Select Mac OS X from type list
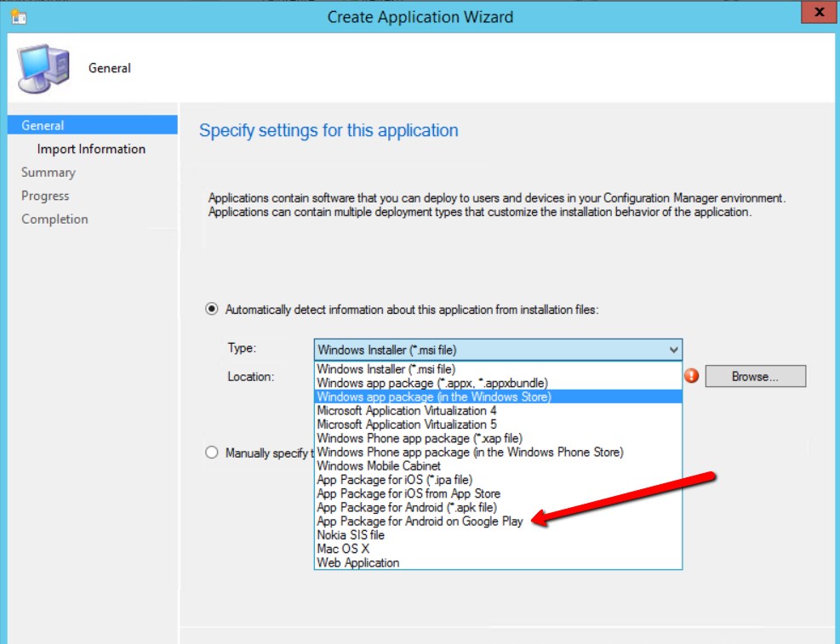The width and height of the screenshot is (840, 644). pyautogui.click(x=343, y=549)
